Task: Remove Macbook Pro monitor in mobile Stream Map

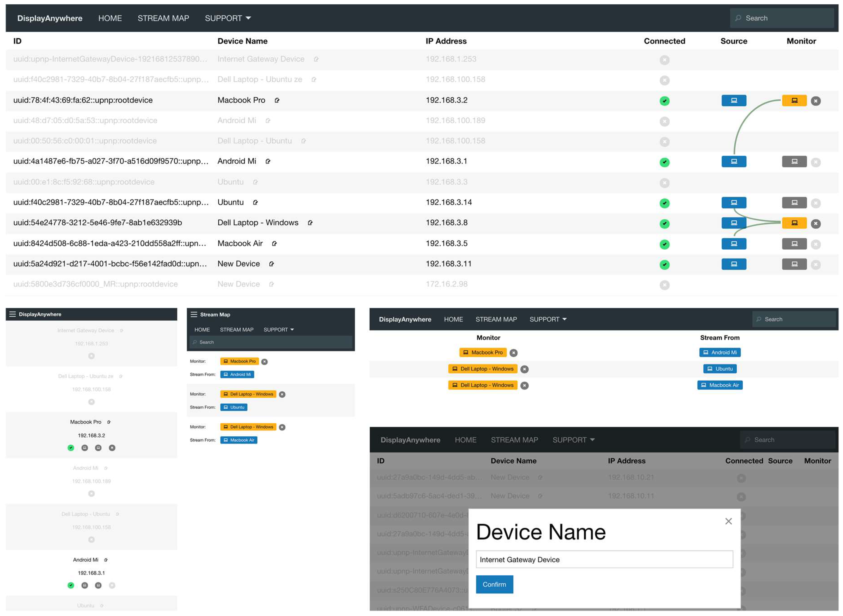Action: pyautogui.click(x=264, y=362)
